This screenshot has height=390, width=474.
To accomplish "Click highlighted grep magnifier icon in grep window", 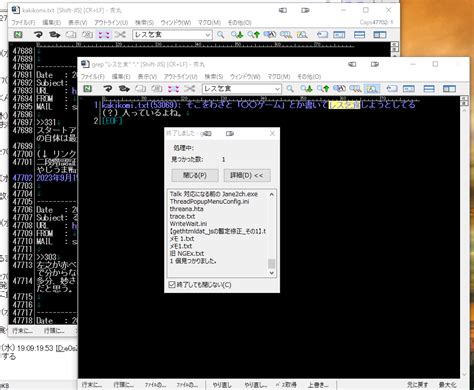I will [x=372, y=89].
